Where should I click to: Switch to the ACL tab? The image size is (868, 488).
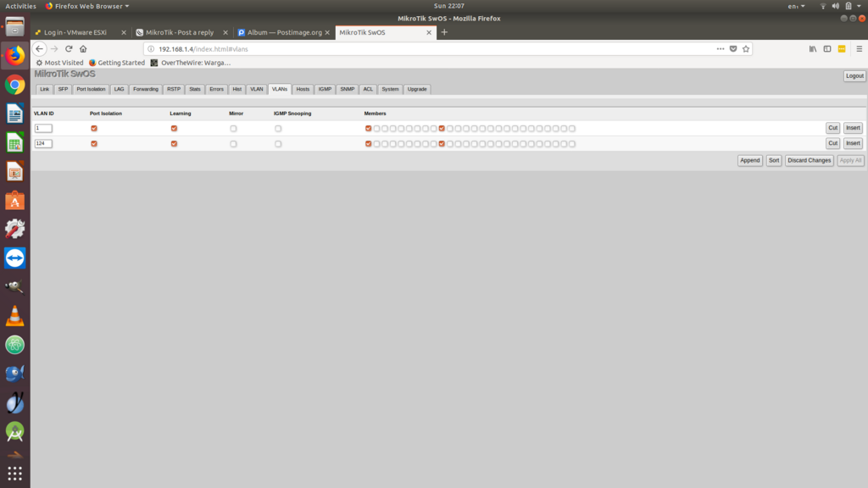pyautogui.click(x=368, y=89)
